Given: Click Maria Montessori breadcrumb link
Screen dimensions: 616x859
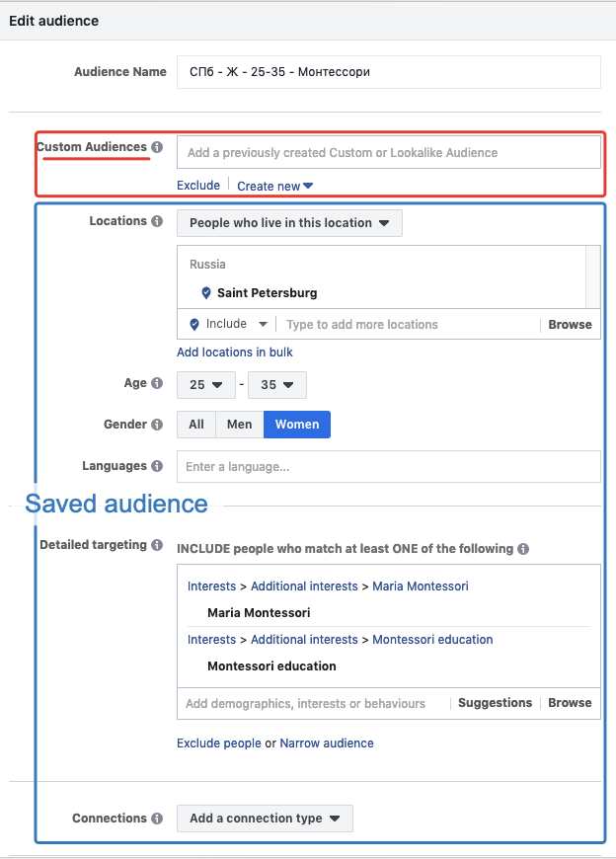Looking at the screenshot, I should (421, 586).
